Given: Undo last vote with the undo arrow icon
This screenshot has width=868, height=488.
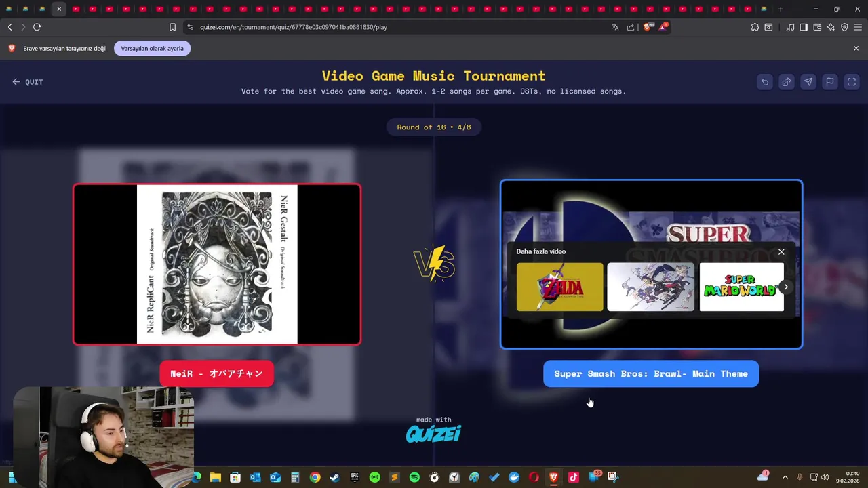Looking at the screenshot, I should click(765, 82).
